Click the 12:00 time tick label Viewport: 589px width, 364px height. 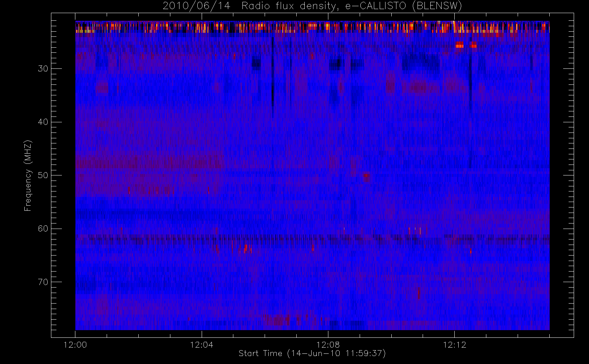(x=75, y=345)
